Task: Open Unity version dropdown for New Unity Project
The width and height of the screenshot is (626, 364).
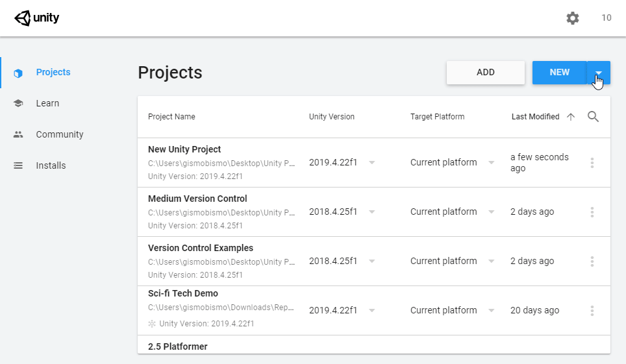Action: (x=372, y=163)
